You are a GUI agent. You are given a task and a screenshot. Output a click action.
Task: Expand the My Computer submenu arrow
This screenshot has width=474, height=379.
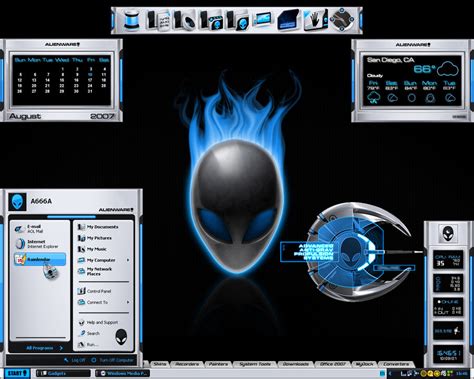point(128,260)
